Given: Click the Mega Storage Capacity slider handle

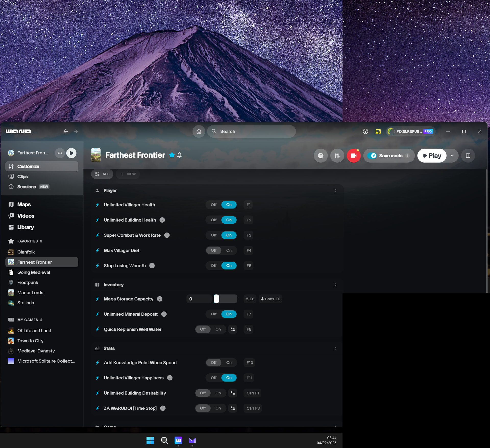Looking at the screenshot, I should pyautogui.click(x=216, y=299).
